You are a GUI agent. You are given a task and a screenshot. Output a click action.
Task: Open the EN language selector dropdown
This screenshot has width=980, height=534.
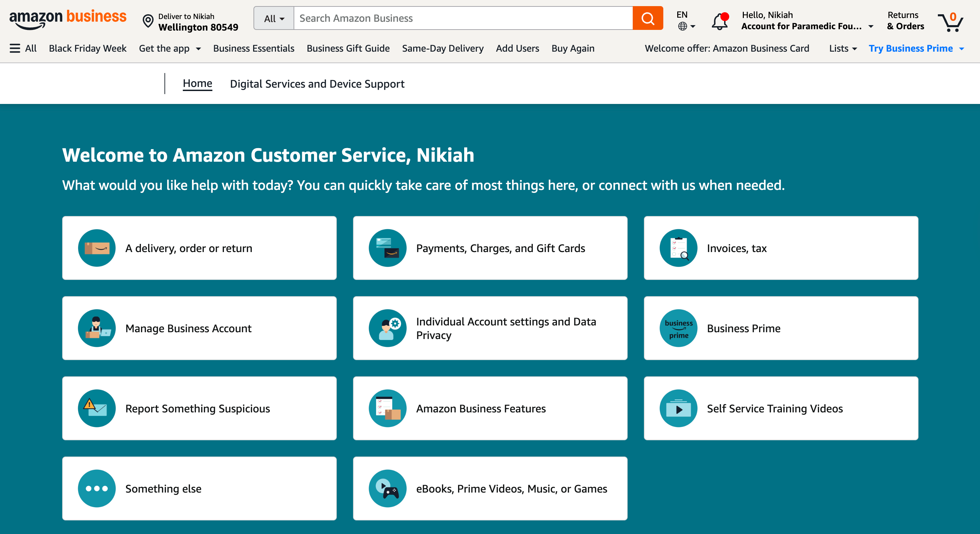[x=685, y=20]
